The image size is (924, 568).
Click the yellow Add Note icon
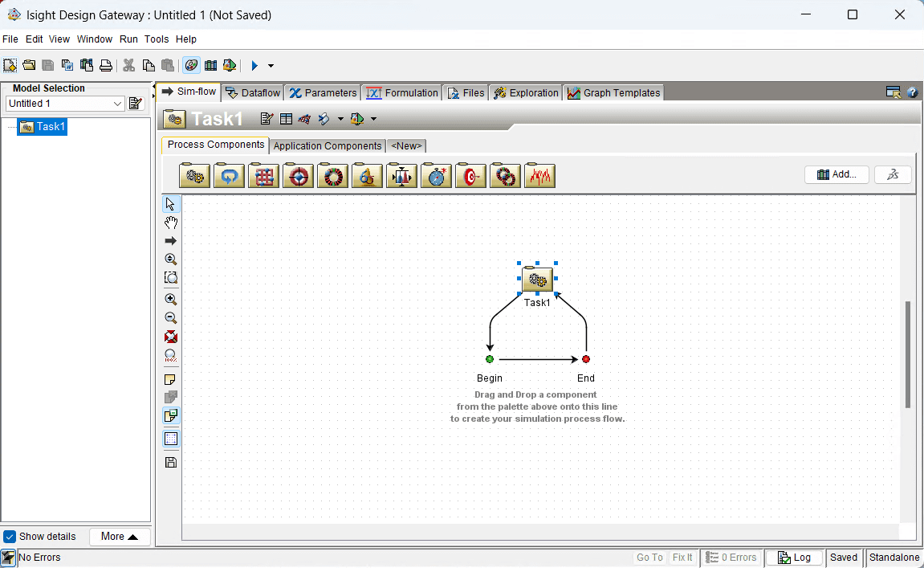point(171,379)
